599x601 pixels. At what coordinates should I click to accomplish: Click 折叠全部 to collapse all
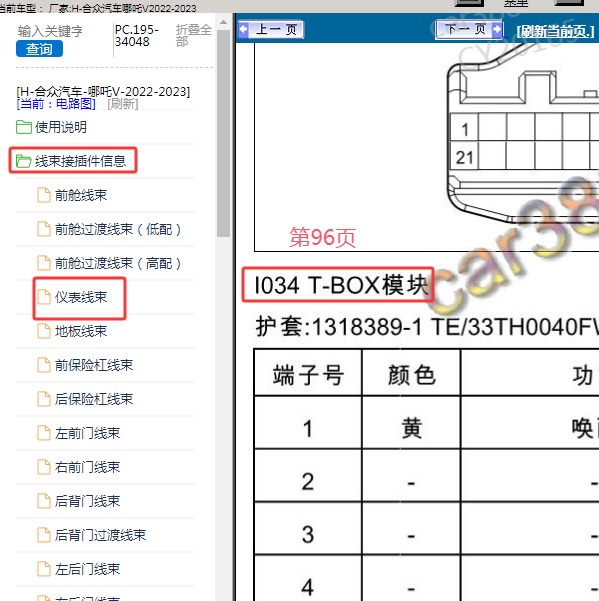(194, 35)
